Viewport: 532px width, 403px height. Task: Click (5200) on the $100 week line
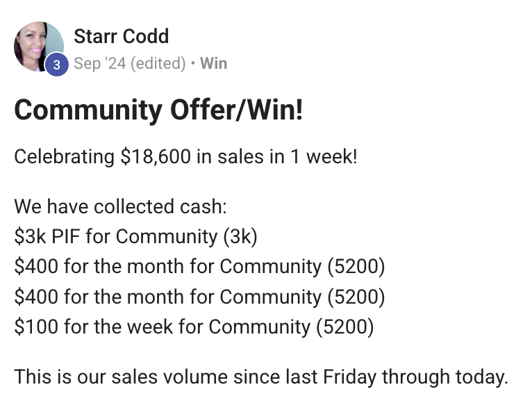tap(344, 327)
